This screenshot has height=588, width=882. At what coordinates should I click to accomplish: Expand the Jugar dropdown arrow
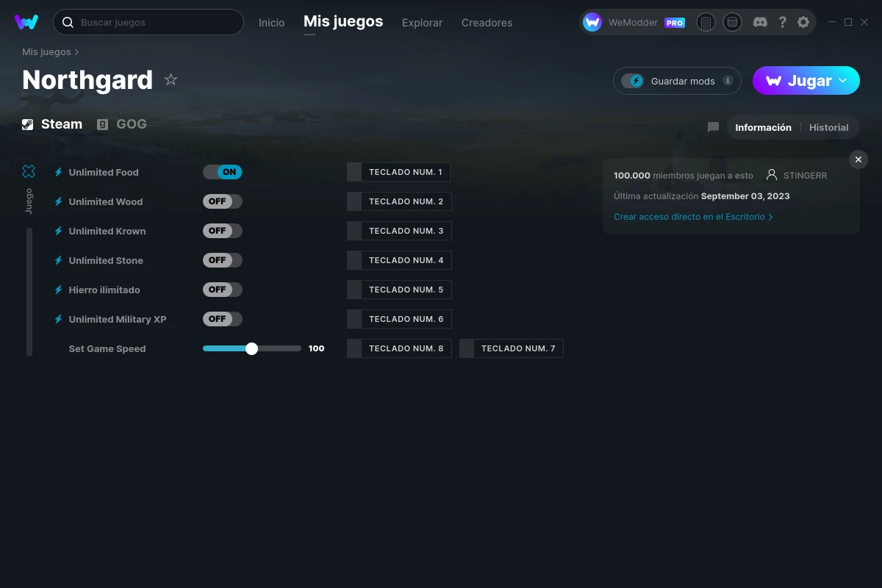click(x=843, y=81)
